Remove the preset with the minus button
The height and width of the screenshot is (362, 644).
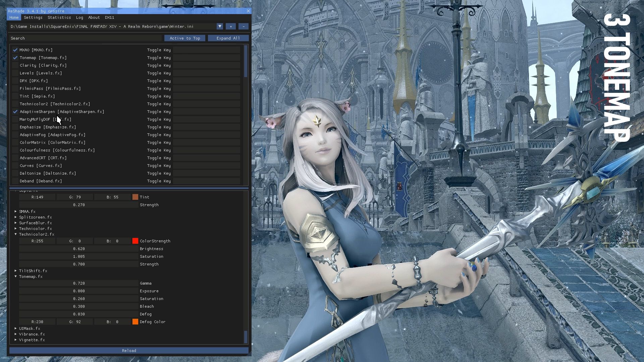coord(244,26)
